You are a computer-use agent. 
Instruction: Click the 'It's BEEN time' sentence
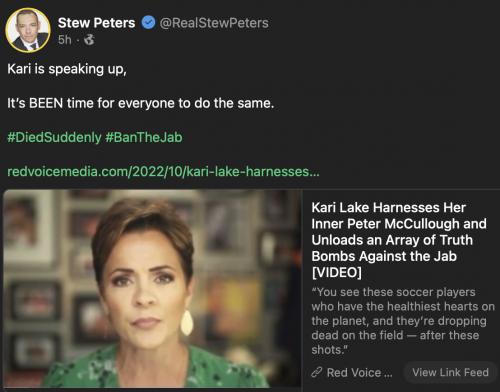point(141,103)
